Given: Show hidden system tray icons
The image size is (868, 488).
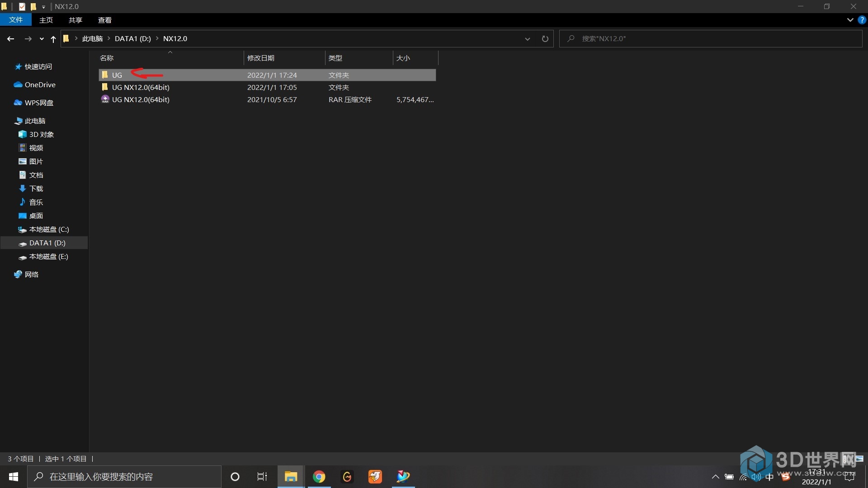Looking at the screenshot, I should click(715, 477).
